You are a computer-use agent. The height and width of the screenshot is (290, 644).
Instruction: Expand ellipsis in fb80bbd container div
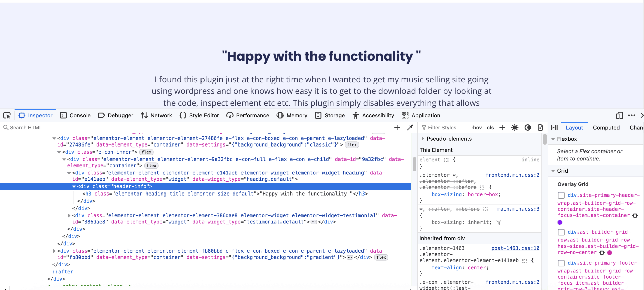[x=350, y=257]
